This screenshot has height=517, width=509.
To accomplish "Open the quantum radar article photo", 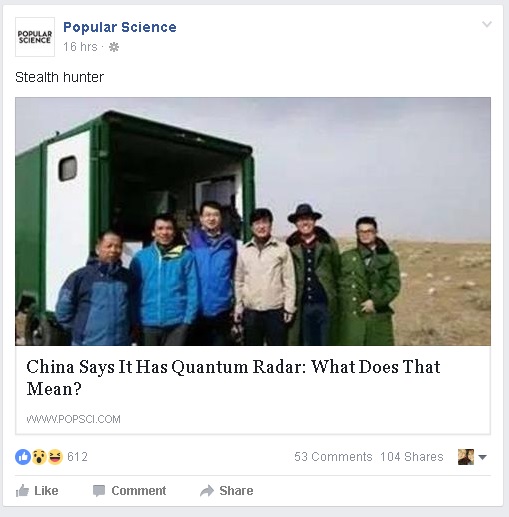I will [x=253, y=221].
